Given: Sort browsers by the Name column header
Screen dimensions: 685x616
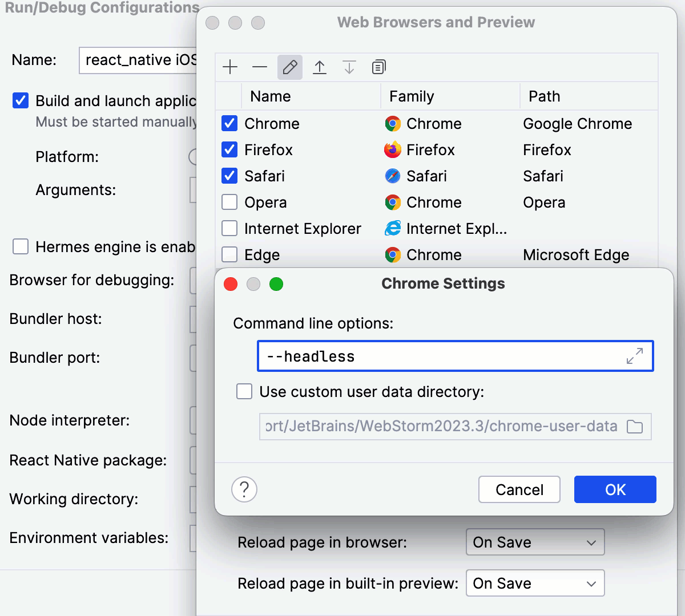Looking at the screenshot, I should coord(270,96).
